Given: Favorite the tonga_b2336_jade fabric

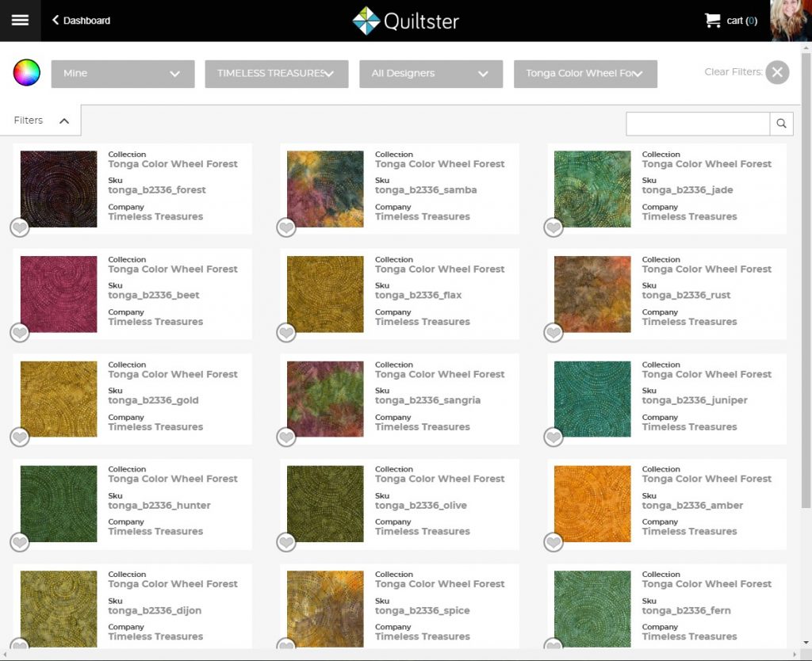Looking at the screenshot, I should point(553,227).
